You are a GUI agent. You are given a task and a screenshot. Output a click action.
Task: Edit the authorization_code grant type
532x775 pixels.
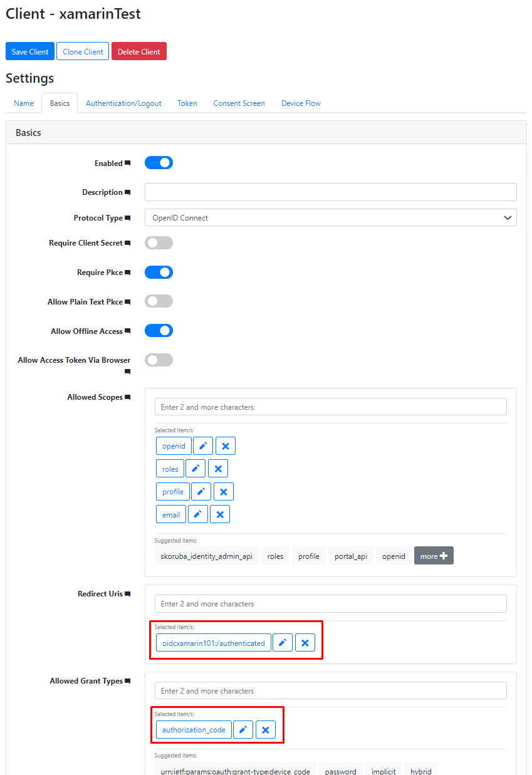pyautogui.click(x=243, y=729)
